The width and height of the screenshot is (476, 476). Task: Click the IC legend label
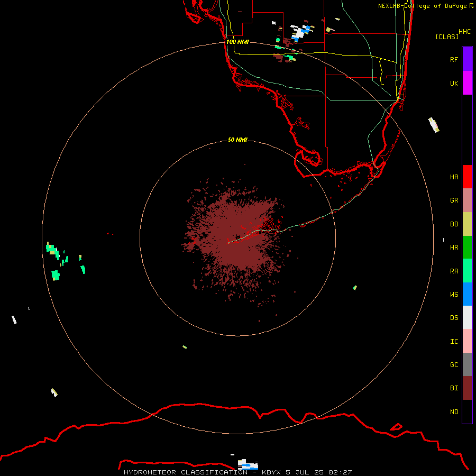(454, 342)
